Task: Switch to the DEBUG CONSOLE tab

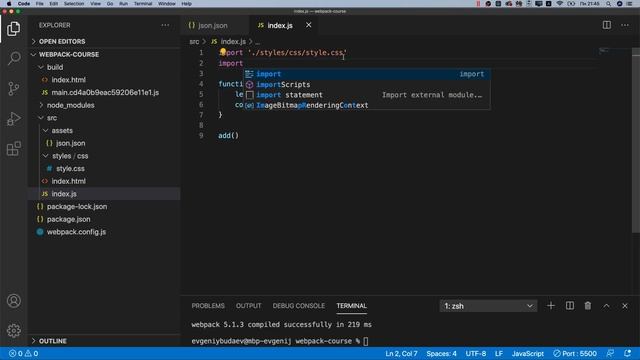Action: pos(298,306)
